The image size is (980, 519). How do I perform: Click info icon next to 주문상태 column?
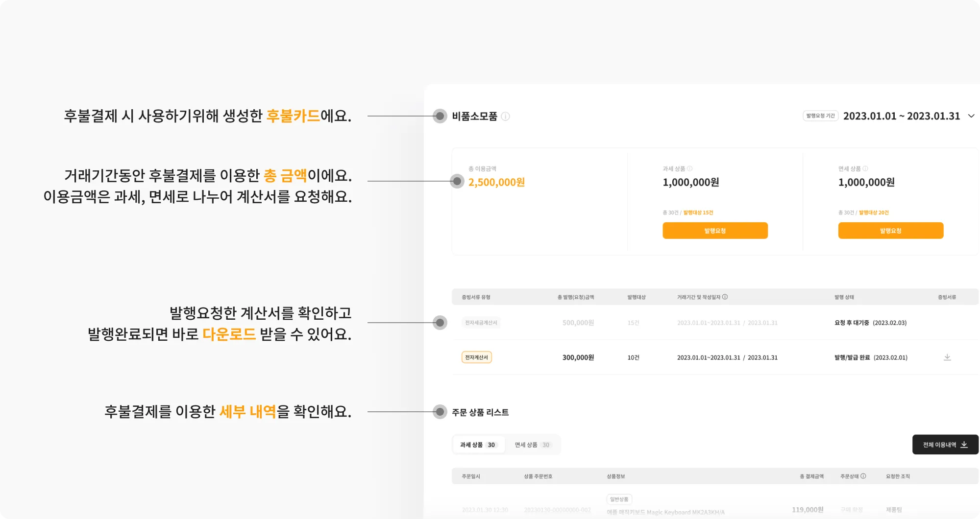coord(863,476)
